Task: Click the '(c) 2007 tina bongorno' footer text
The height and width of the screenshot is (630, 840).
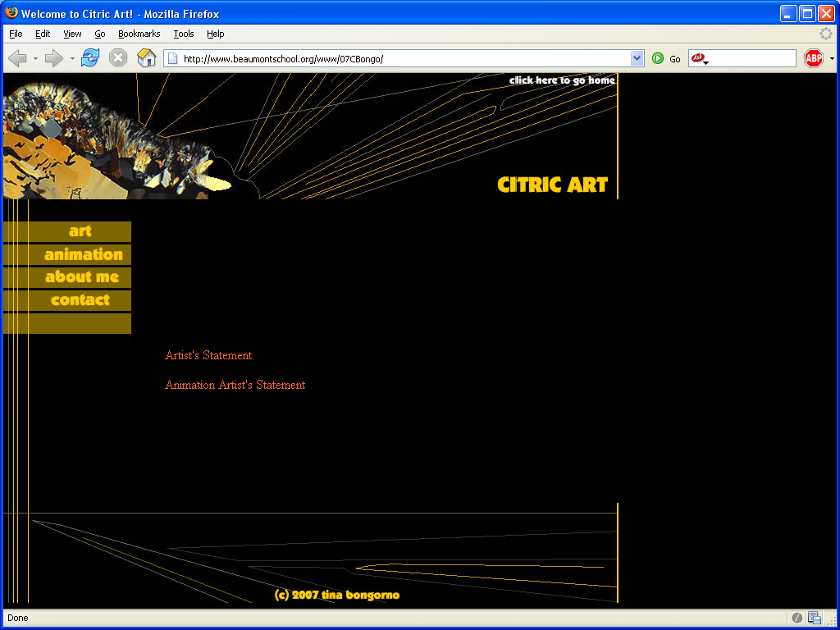Action: coord(337,596)
